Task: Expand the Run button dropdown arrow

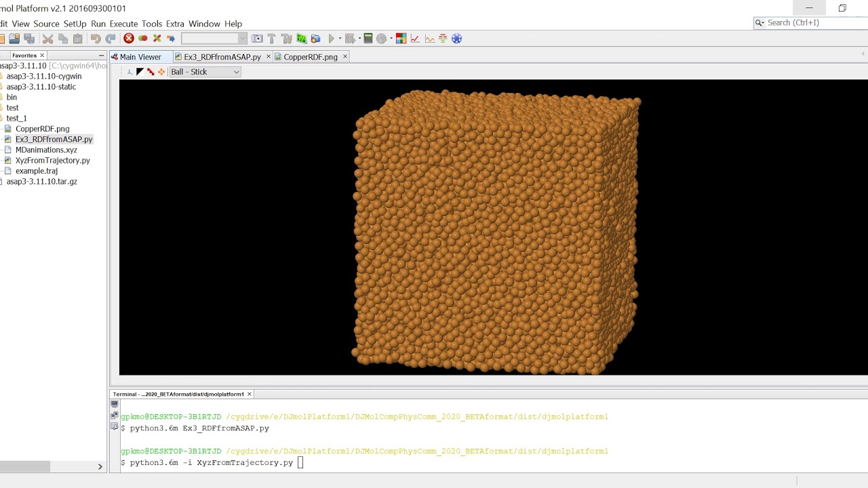Action: coord(340,39)
